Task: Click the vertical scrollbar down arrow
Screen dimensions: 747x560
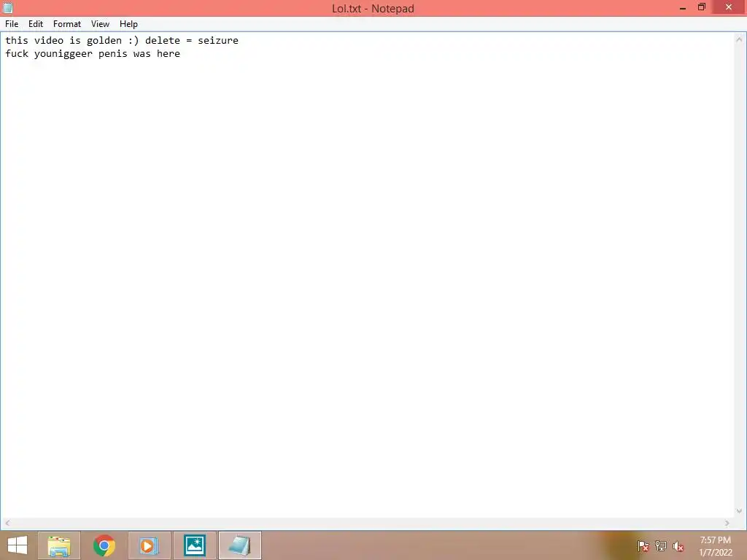Action: [x=739, y=511]
